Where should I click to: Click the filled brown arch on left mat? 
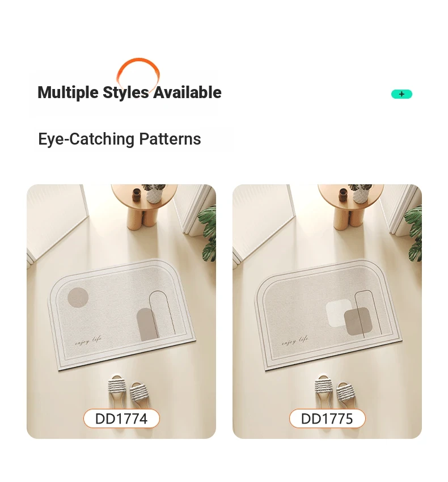[x=147, y=324]
